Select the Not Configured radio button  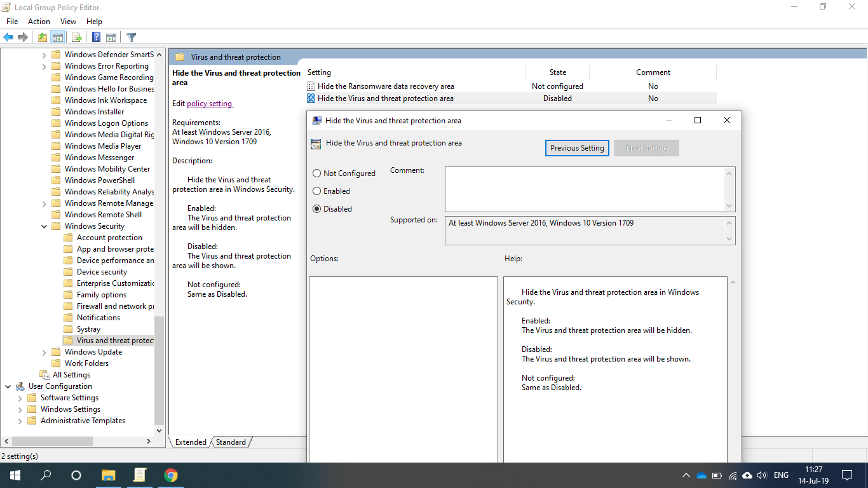pyautogui.click(x=316, y=173)
